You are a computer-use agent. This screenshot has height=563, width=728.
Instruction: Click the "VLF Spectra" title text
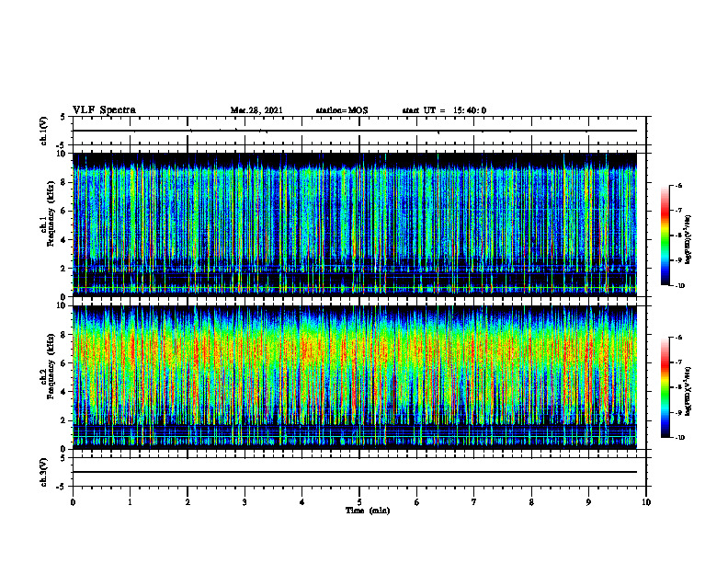[x=104, y=109]
